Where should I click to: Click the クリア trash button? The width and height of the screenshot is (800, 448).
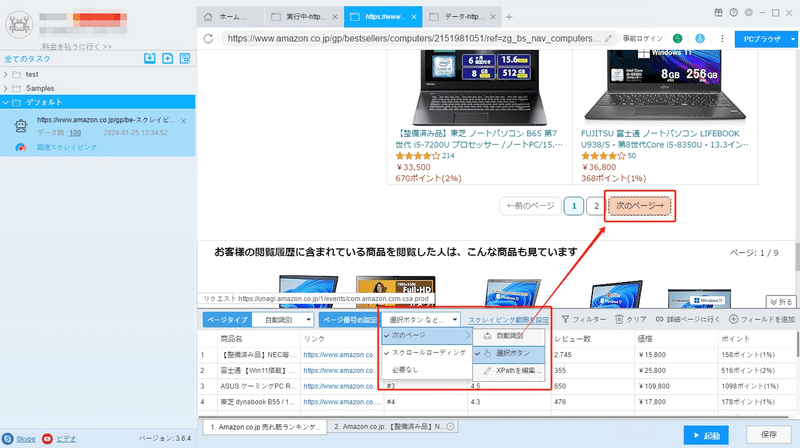click(631, 319)
